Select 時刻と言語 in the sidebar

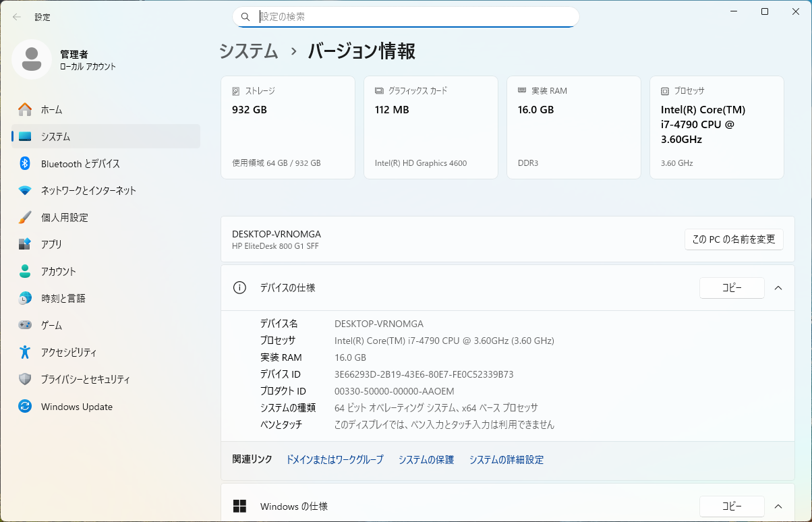[63, 298]
